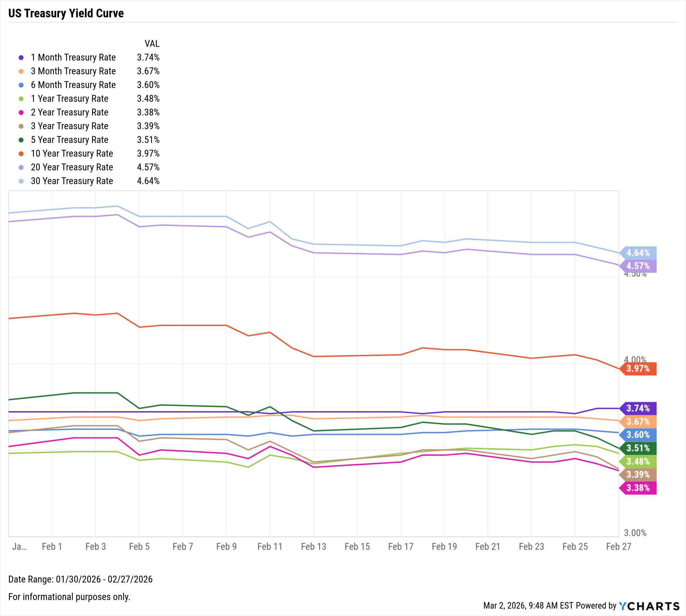Click the 3.00% y-axis label
The image size is (686, 616).
(x=635, y=533)
